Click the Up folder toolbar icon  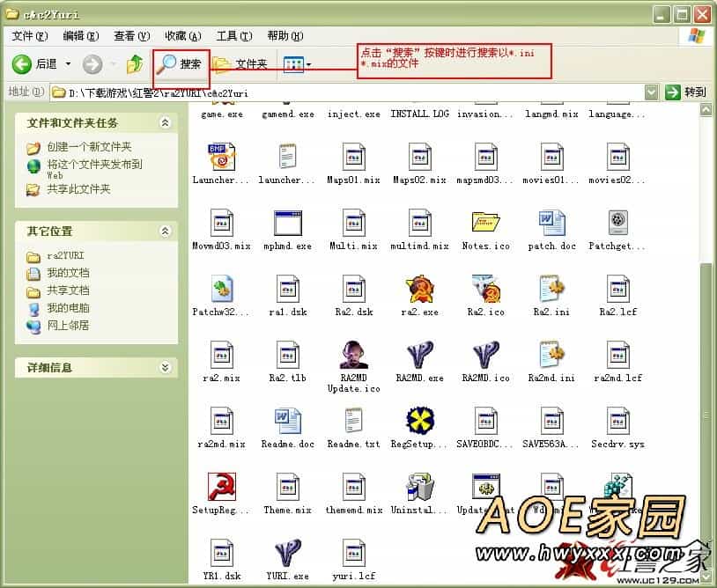tap(135, 63)
